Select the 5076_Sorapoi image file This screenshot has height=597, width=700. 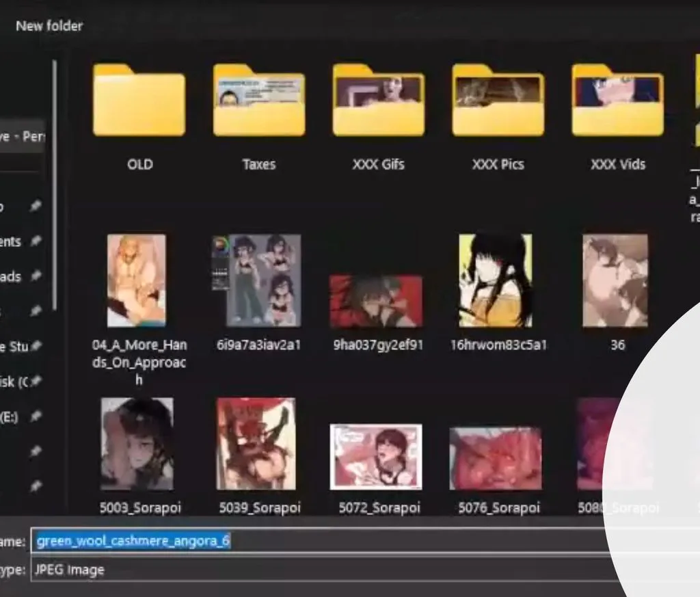coord(498,470)
